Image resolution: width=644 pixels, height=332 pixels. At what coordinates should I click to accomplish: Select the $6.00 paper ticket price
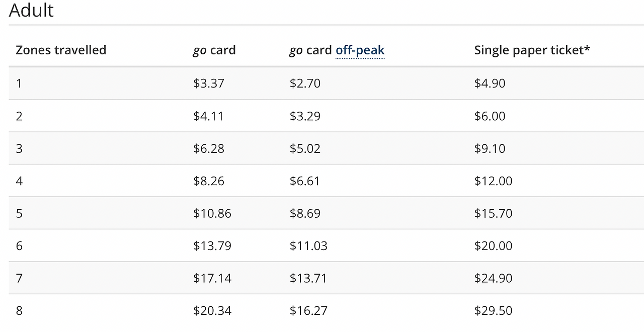(x=490, y=116)
